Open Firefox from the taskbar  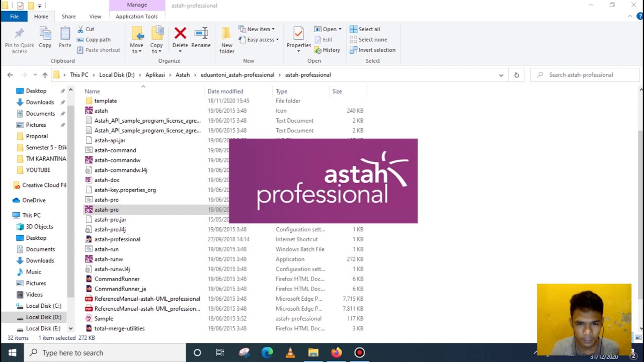click(x=336, y=352)
